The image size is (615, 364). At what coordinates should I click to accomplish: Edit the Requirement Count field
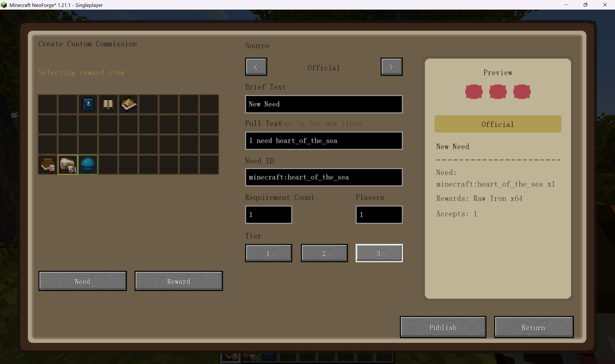[x=268, y=215]
